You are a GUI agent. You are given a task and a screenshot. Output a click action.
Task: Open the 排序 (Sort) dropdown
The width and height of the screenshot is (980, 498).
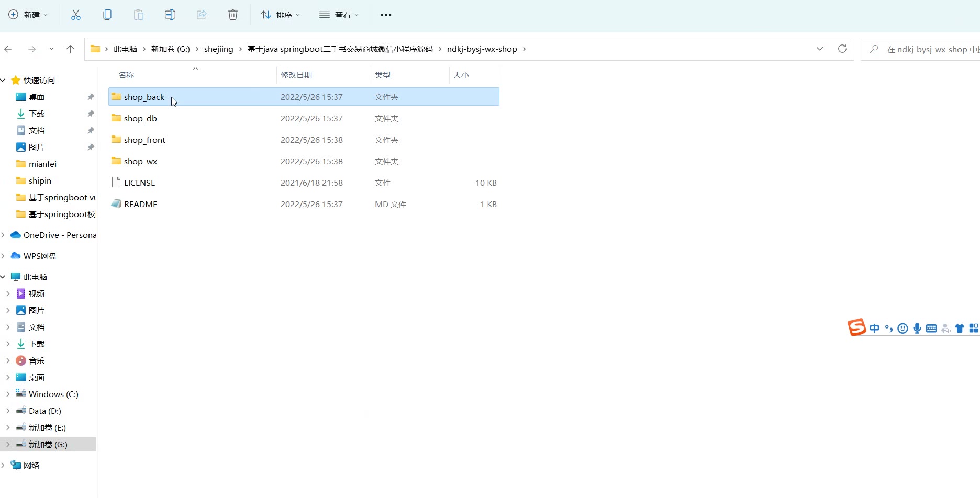pyautogui.click(x=281, y=15)
